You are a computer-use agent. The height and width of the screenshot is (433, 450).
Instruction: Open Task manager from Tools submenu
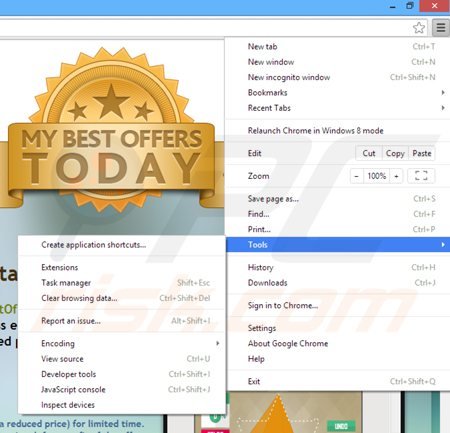point(122,283)
